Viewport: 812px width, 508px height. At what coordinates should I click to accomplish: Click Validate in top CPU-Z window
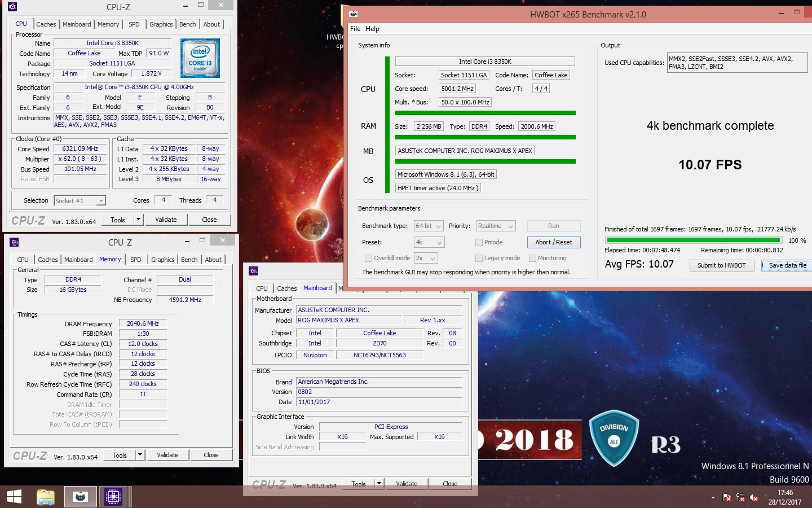[x=166, y=220]
